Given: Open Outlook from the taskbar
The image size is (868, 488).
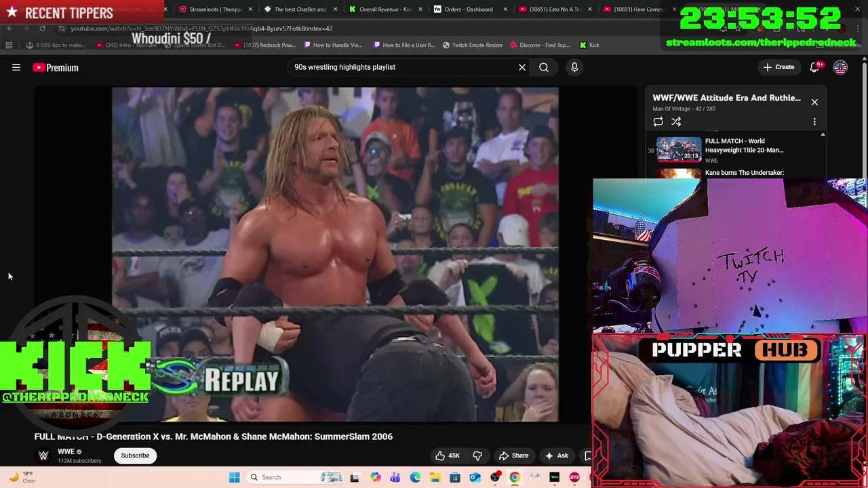Looking at the screenshot, I should pos(475,477).
